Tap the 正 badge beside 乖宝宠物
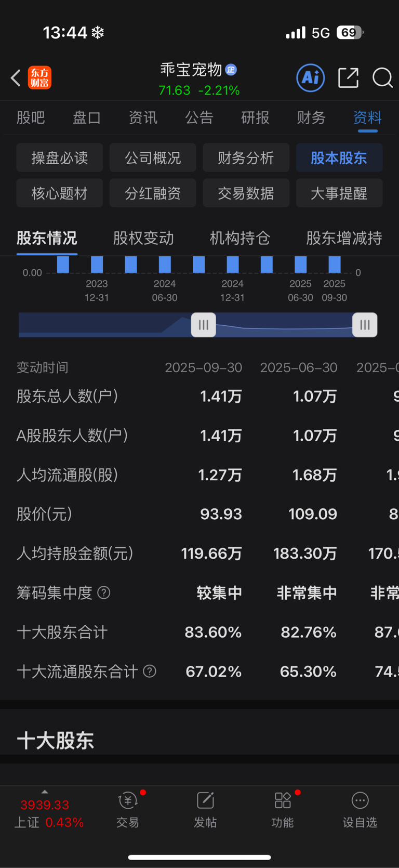This screenshot has height=868, width=399. [231, 70]
